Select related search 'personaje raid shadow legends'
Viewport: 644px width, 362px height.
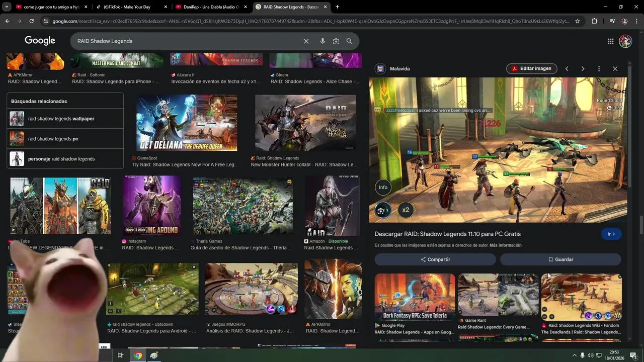point(65,159)
